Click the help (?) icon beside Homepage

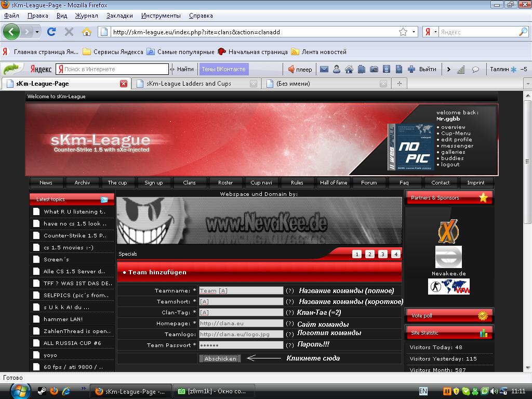[x=289, y=323]
